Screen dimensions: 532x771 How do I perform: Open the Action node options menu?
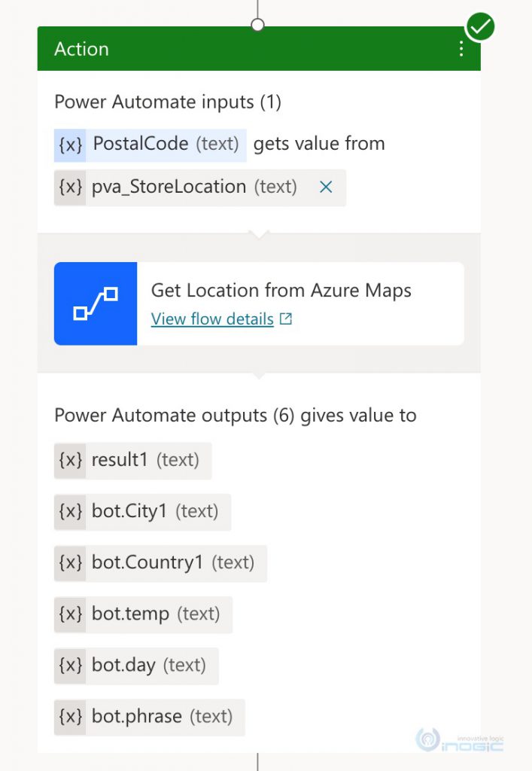coord(461,48)
